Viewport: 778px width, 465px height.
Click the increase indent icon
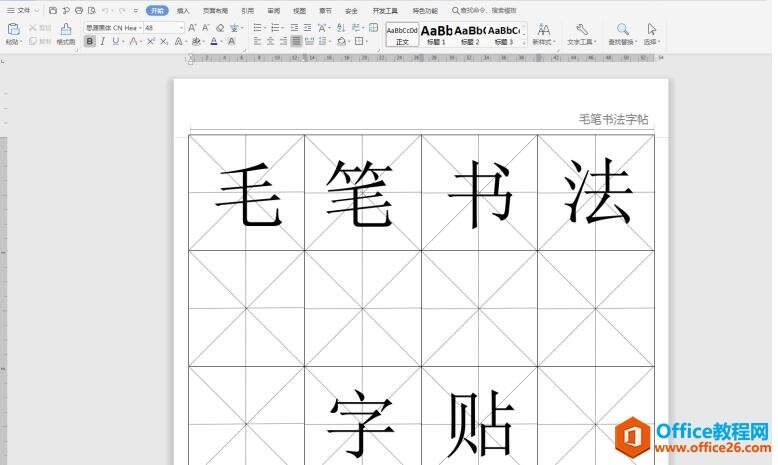[x=308, y=28]
